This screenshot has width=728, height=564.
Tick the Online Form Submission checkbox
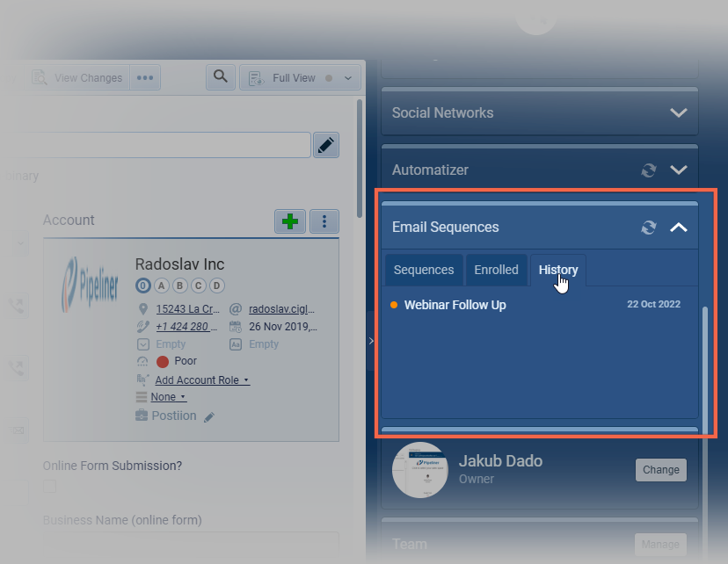50,486
